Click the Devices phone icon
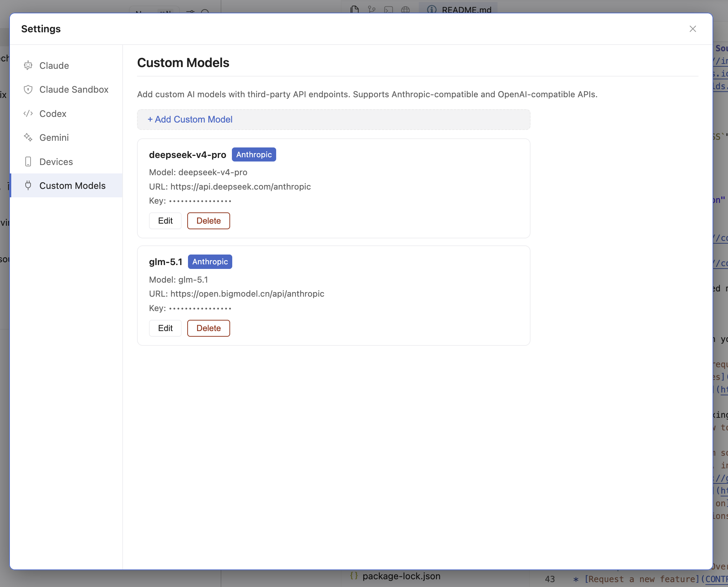The image size is (728, 587). (28, 162)
